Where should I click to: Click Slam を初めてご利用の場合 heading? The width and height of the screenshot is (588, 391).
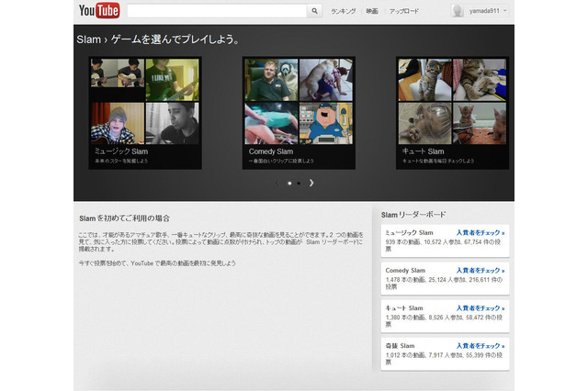pos(125,218)
